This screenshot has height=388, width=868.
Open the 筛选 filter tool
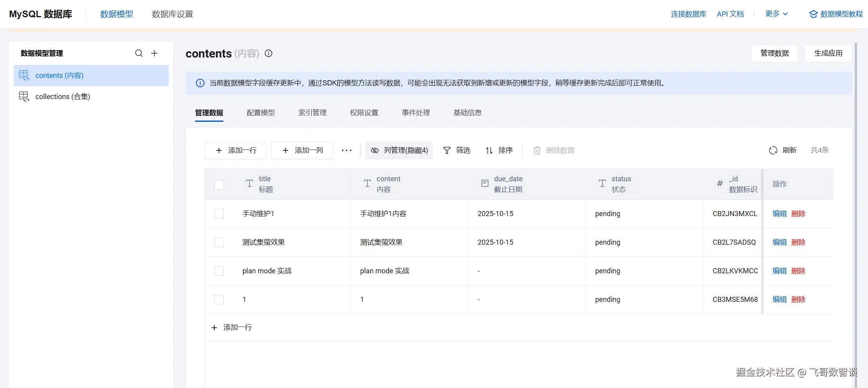(456, 150)
